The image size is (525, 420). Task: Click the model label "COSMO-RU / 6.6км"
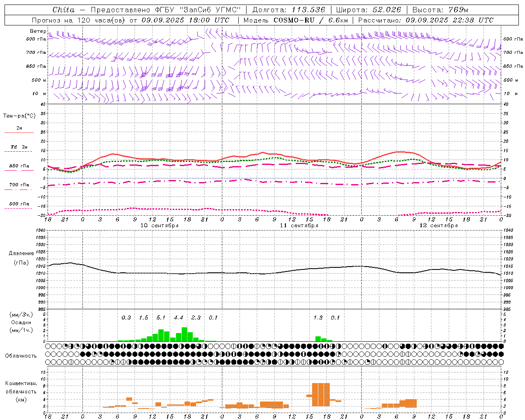coord(310,20)
